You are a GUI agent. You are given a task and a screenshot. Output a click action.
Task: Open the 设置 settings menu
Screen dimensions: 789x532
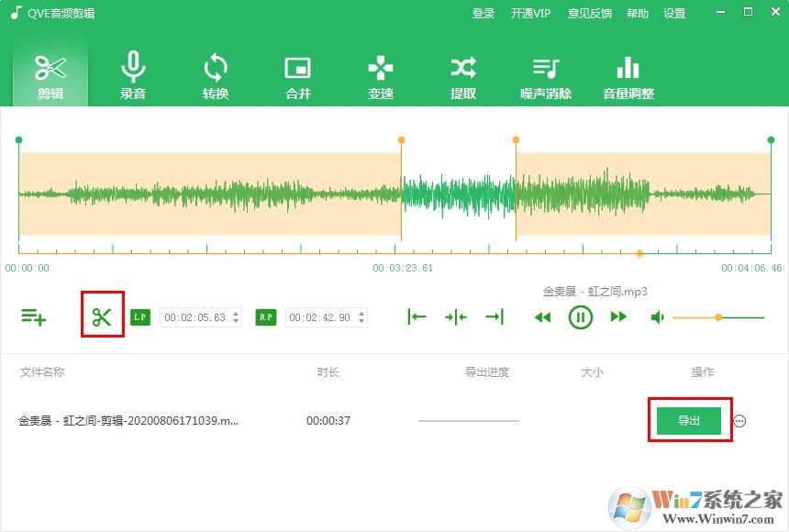pyautogui.click(x=675, y=13)
